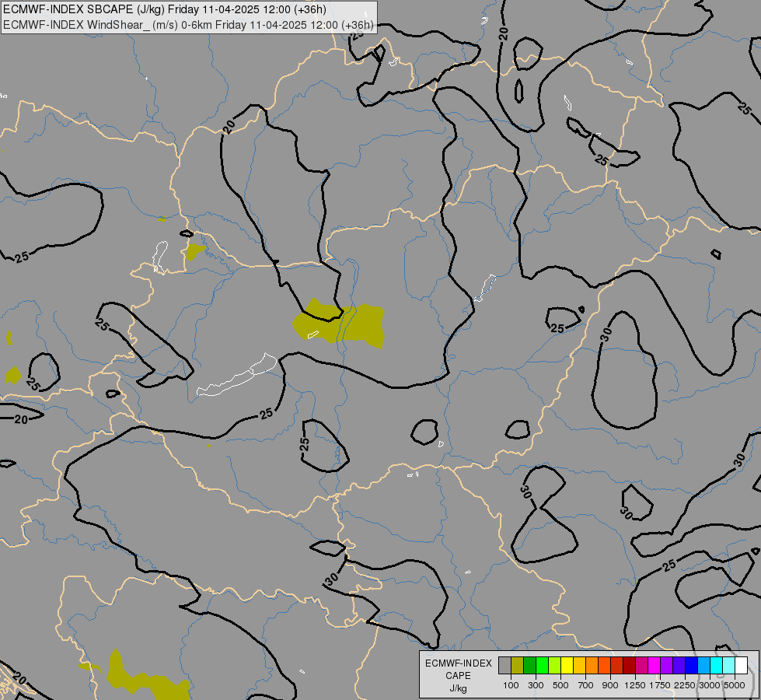
Task: Click the pale cyan legend swatch
Action: click(728, 665)
